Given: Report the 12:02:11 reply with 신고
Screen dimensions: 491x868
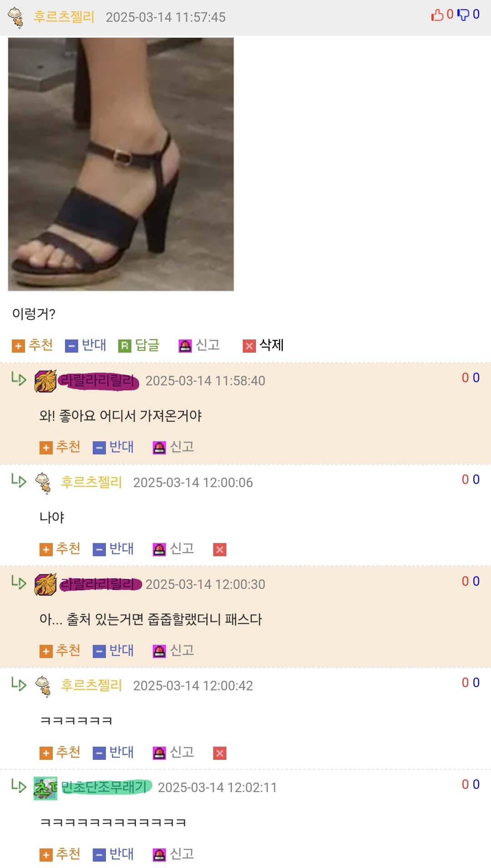Looking at the screenshot, I should point(173,854).
